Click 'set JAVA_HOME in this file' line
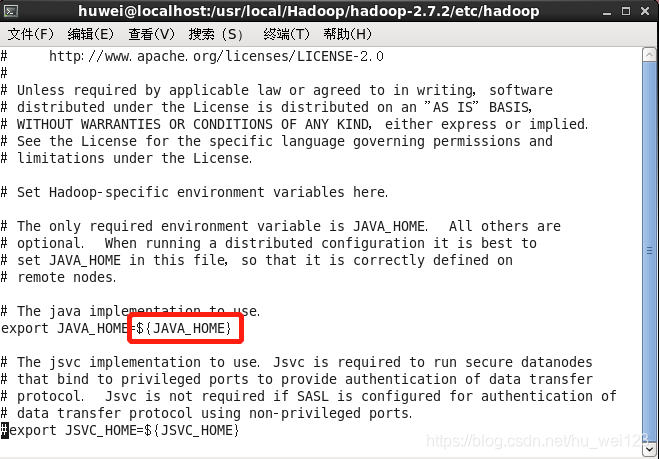The height and width of the screenshot is (459, 659). coord(256,261)
